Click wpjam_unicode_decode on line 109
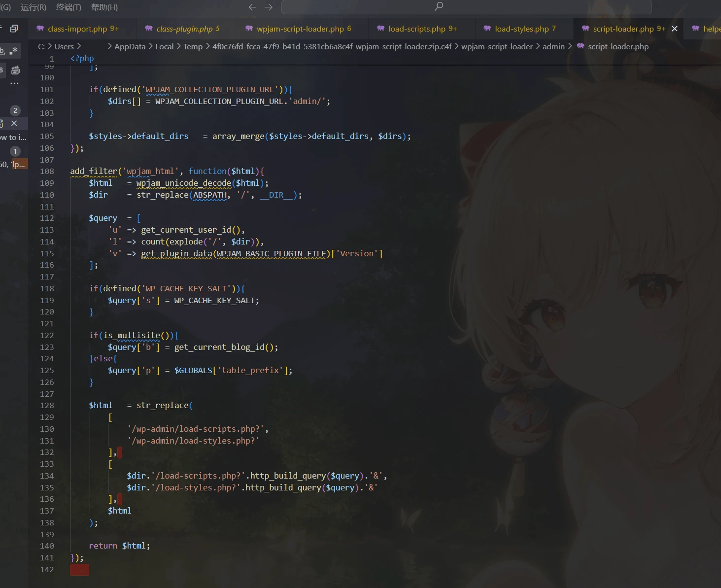Viewport: 721px width, 588px height. [x=184, y=183]
